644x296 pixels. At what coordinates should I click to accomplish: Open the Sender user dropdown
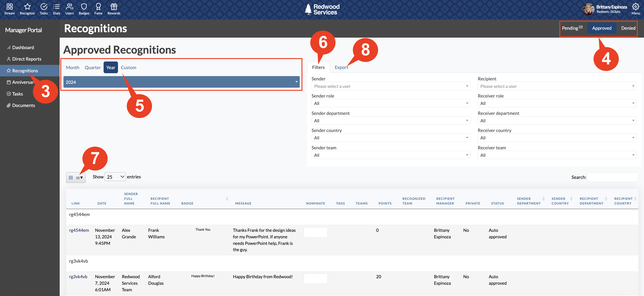(x=391, y=86)
